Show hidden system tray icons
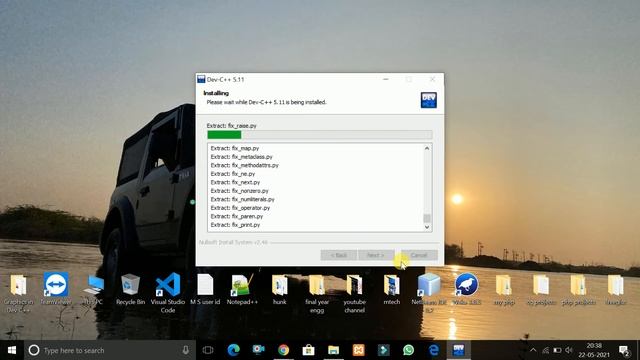The height and width of the screenshot is (360, 640). coord(533,350)
